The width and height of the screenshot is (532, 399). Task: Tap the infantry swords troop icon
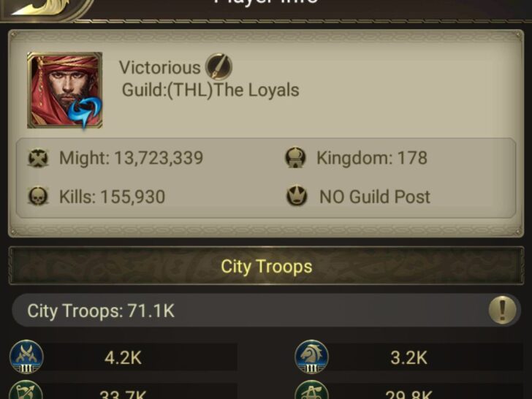[26, 357]
